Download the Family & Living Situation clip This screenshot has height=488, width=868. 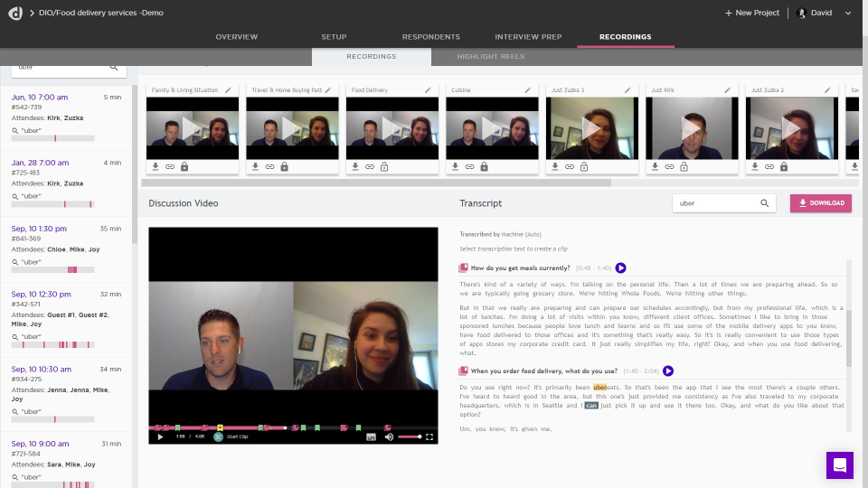click(x=156, y=166)
